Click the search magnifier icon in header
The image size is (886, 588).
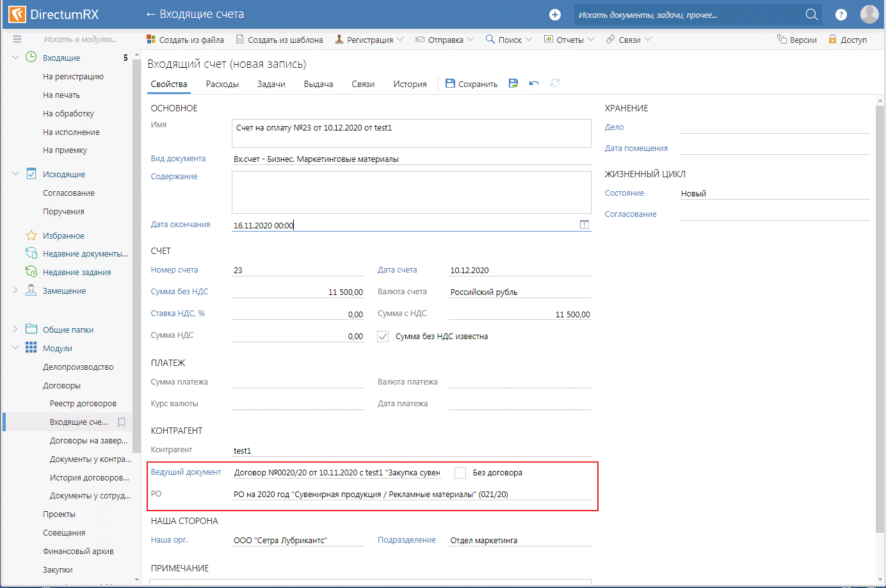tap(811, 14)
